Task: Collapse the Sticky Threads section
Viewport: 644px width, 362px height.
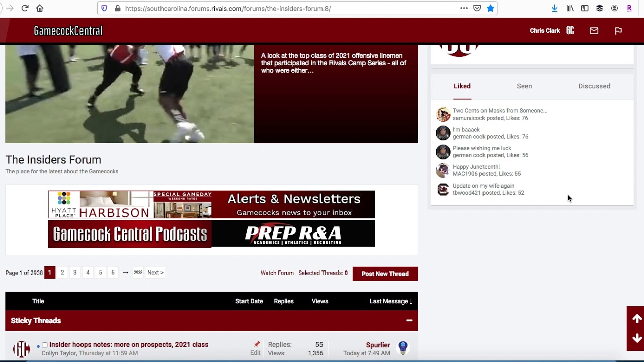Action: 409,320
